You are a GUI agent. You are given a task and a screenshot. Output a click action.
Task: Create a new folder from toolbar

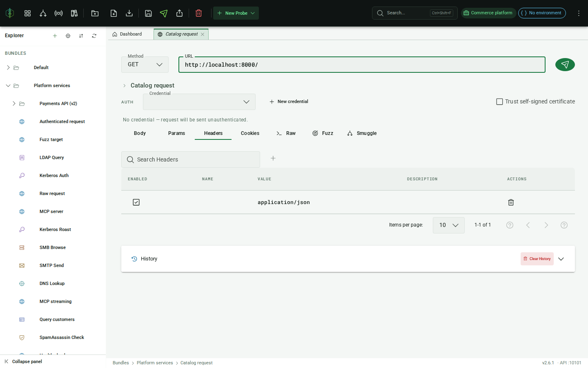[x=95, y=13]
